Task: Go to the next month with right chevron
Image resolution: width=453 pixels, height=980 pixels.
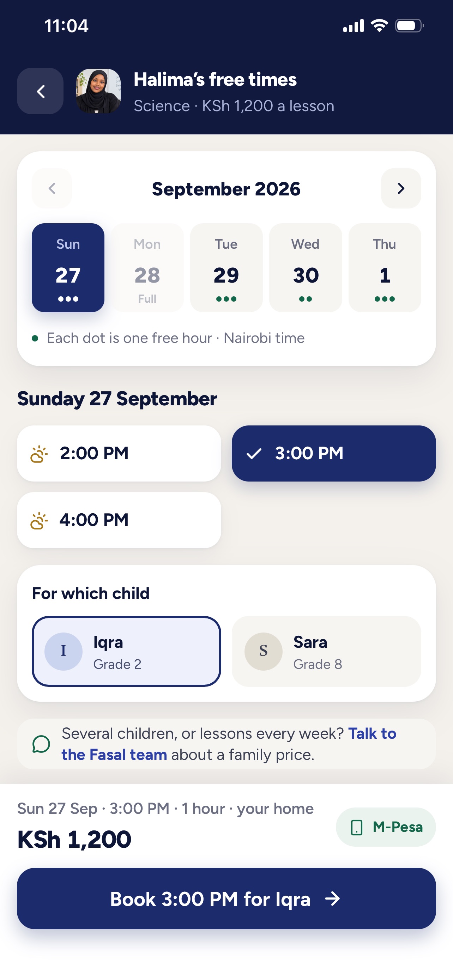Action: (x=401, y=188)
